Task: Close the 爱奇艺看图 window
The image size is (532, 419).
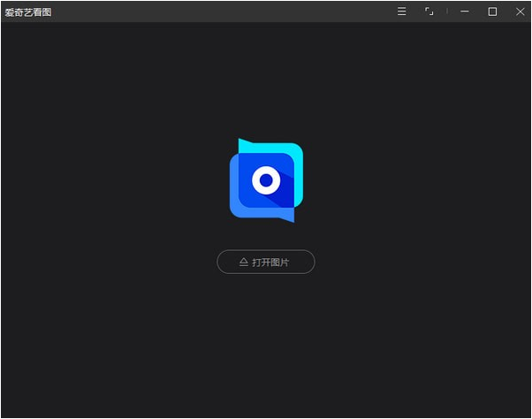Action: click(520, 11)
